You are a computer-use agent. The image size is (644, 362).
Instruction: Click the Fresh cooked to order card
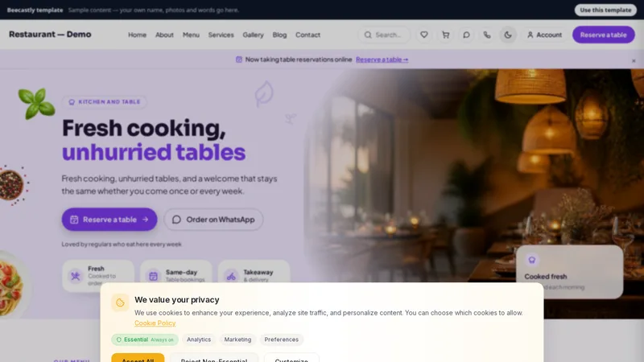[x=98, y=275]
